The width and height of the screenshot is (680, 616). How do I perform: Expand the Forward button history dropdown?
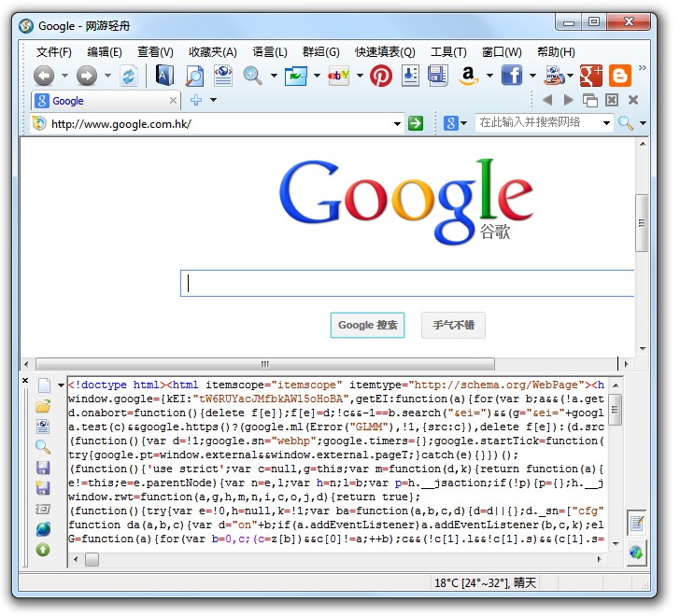107,76
